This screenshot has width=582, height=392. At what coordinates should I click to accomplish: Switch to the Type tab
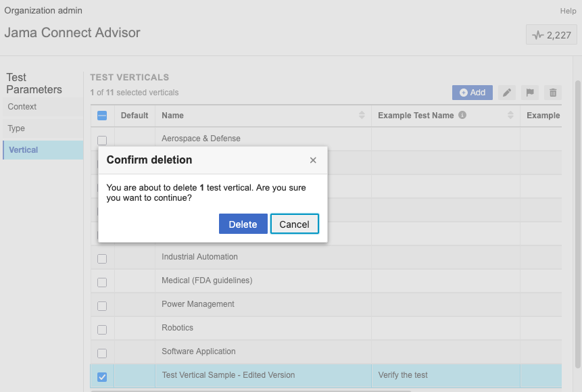click(x=16, y=128)
